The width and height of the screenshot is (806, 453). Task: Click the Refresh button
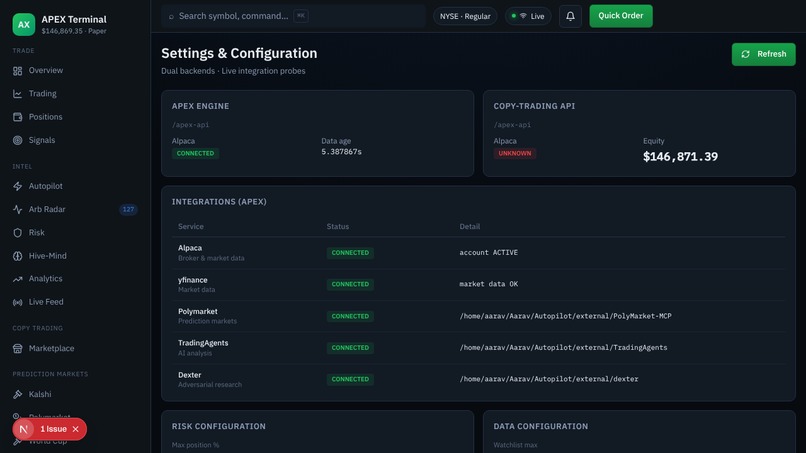coord(763,54)
